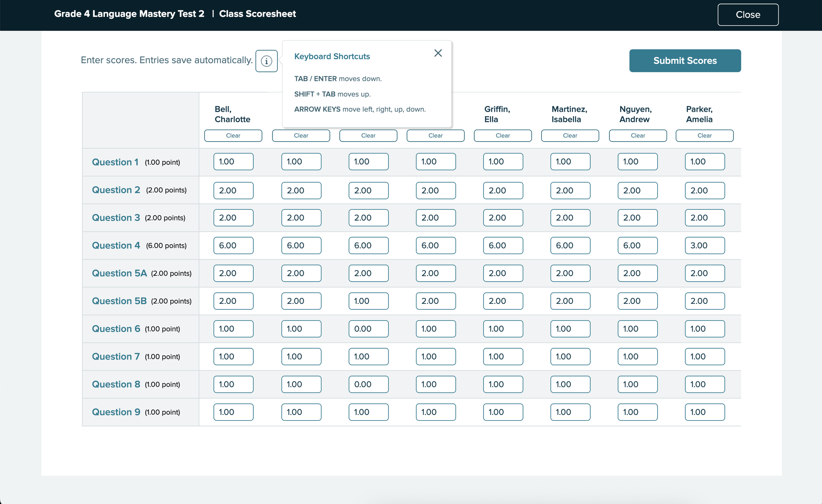This screenshot has width=822, height=504.
Task: Close the Keyboard Shortcuts popup
Action: [438, 53]
